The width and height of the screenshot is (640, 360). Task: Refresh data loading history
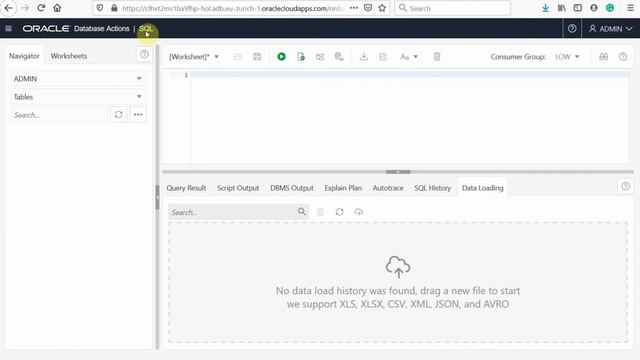point(339,211)
